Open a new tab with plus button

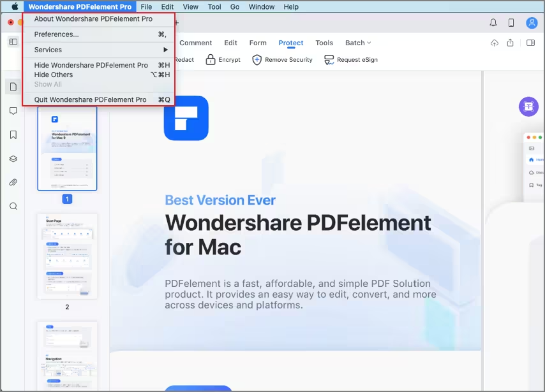click(177, 22)
